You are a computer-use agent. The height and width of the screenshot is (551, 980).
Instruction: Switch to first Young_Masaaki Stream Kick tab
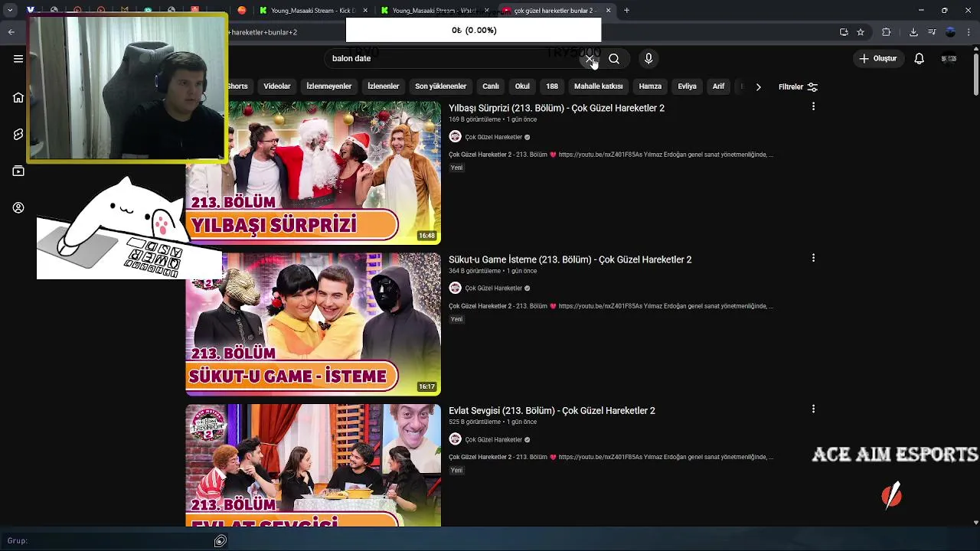click(x=312, y=10)
